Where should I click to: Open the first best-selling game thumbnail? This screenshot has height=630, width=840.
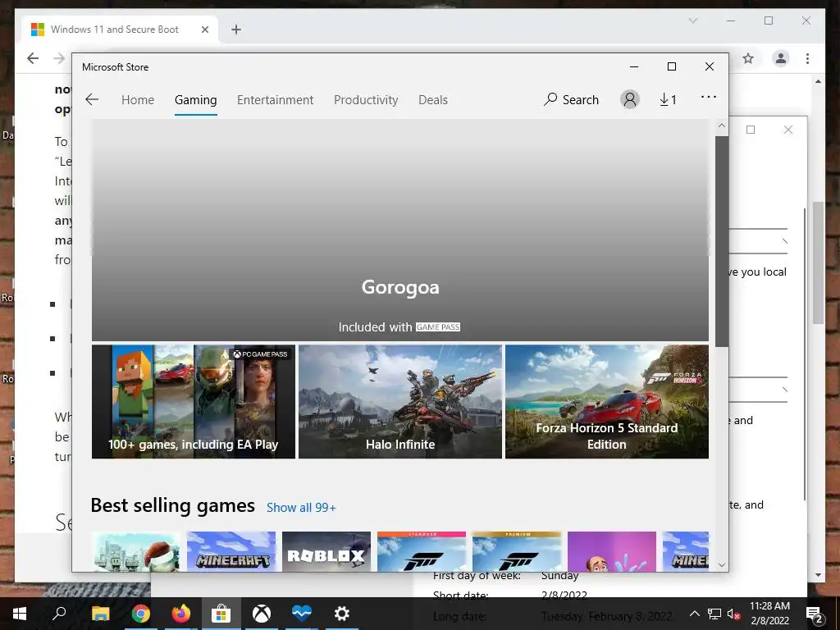pos(136,551)
